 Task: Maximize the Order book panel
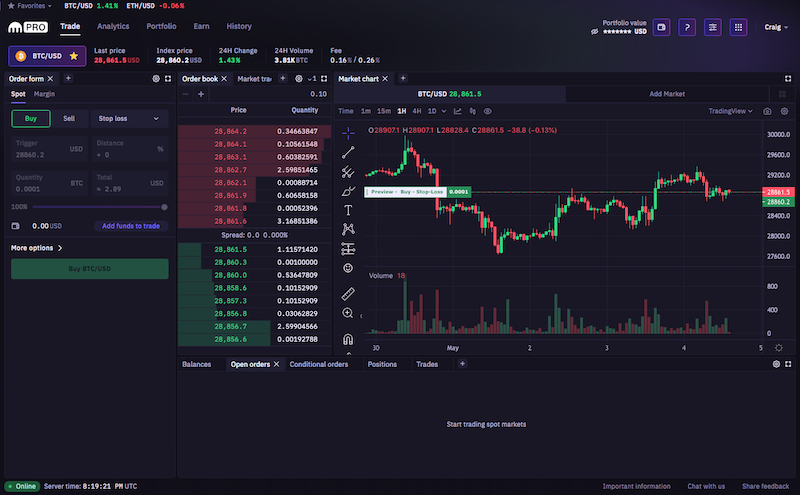coord(324,79)
